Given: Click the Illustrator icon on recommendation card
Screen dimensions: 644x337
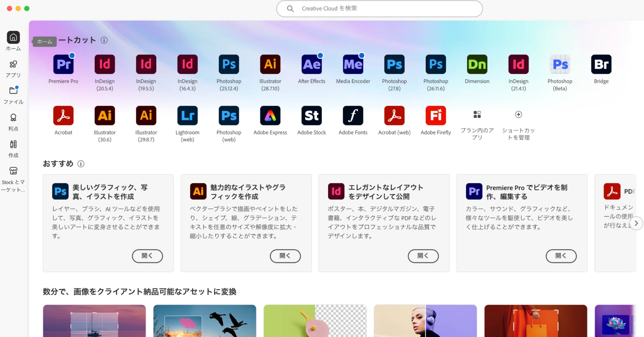Looking at the screenshot, I should coord(198,191).
